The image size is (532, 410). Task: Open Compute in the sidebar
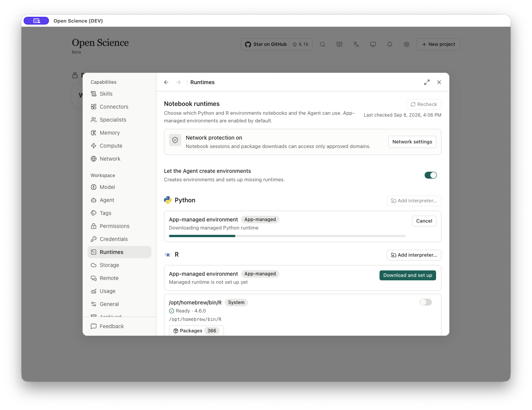coord(119,146)
